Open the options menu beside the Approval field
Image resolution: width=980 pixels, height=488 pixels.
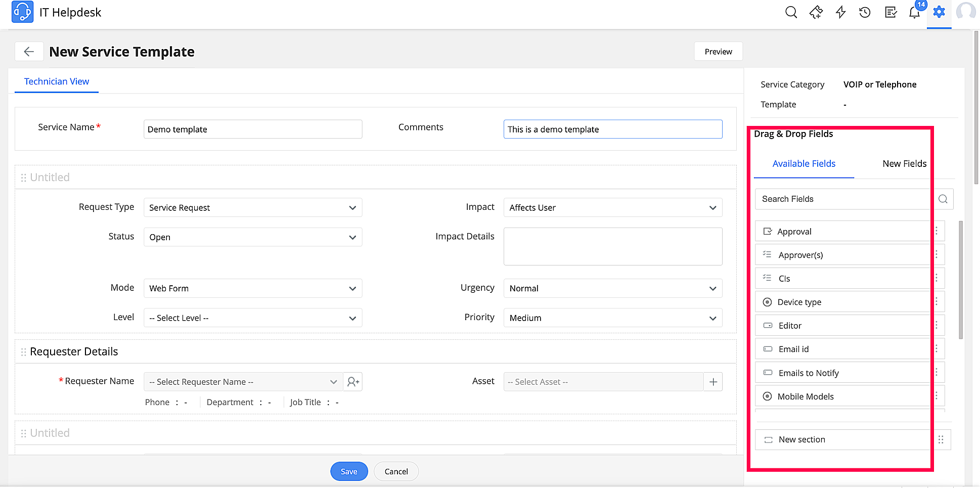tap(936, 231)
